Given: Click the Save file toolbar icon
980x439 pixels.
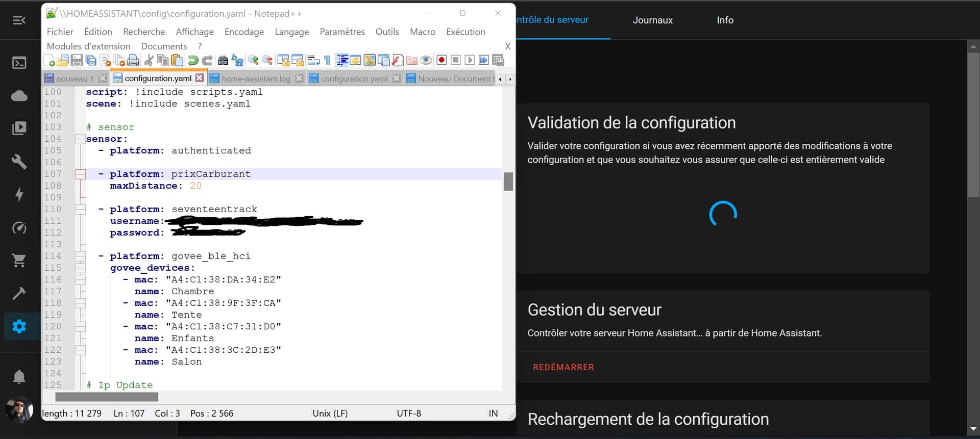Looking at the screenshot, I should coord(77,61).
